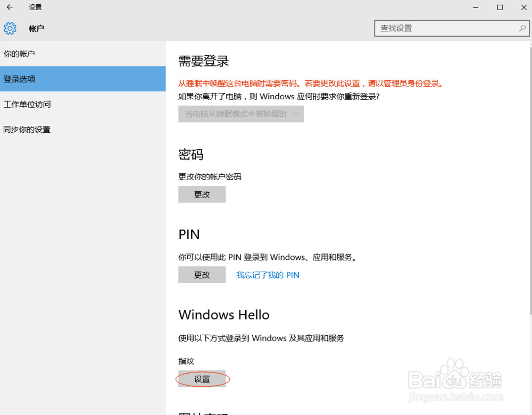Select 登录选项 in the sidebar

click(x=83, y=79)
